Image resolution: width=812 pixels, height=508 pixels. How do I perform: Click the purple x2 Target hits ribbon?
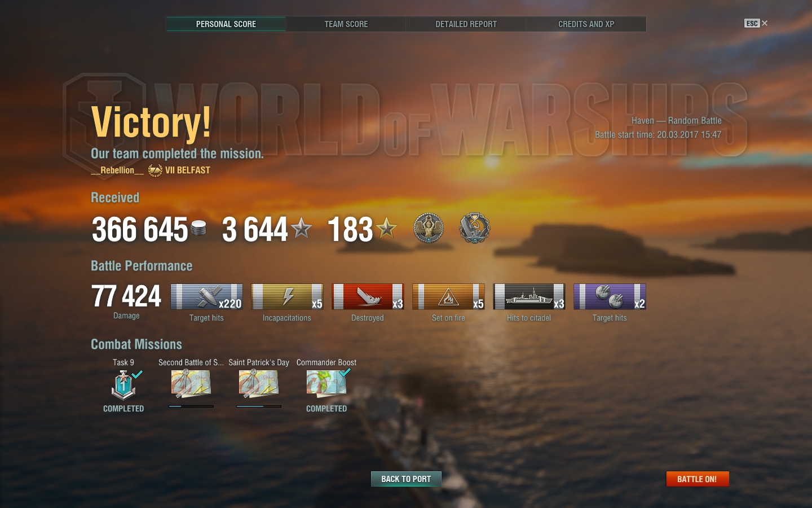coord(610,297)
